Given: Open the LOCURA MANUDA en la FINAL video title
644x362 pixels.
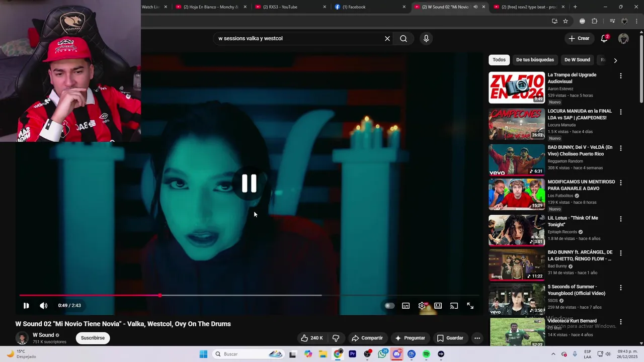Looking at the screenshot, I should click(580, 114).
